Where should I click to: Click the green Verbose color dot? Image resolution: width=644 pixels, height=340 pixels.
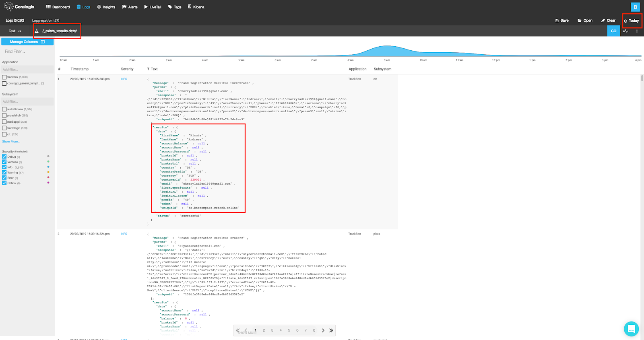click(x=48, y=161)
